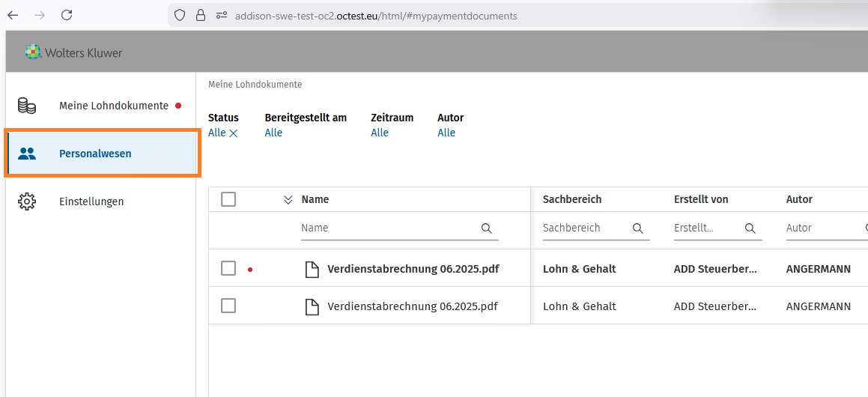
Task: Sort by the Autor column header
Action: 799,199
